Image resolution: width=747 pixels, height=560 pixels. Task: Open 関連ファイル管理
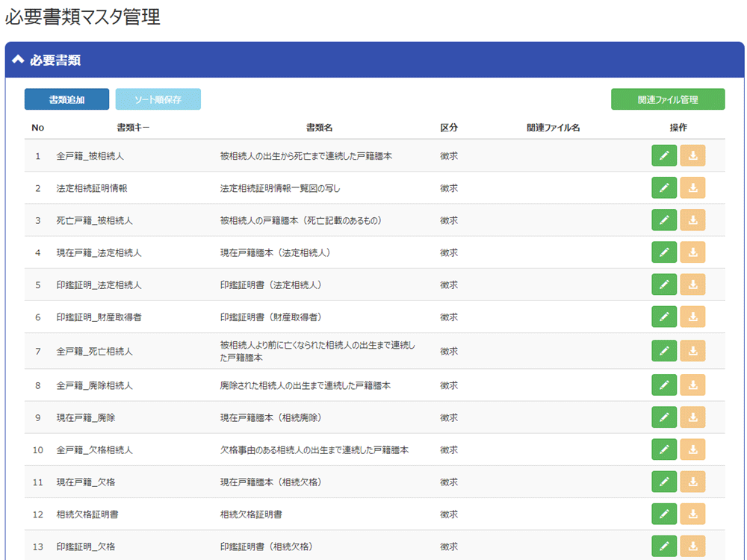coord(667,99)
